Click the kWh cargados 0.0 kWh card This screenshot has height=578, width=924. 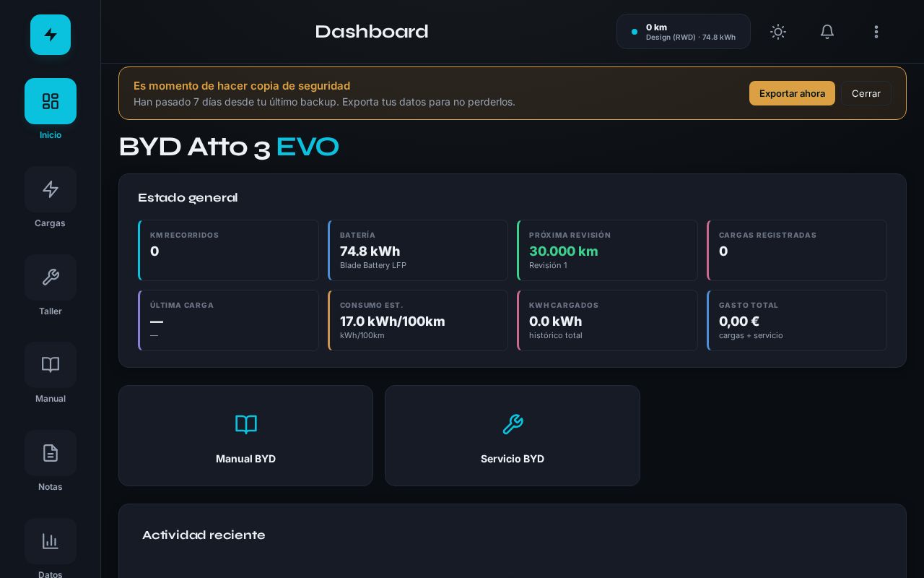(x=607, y=320)
